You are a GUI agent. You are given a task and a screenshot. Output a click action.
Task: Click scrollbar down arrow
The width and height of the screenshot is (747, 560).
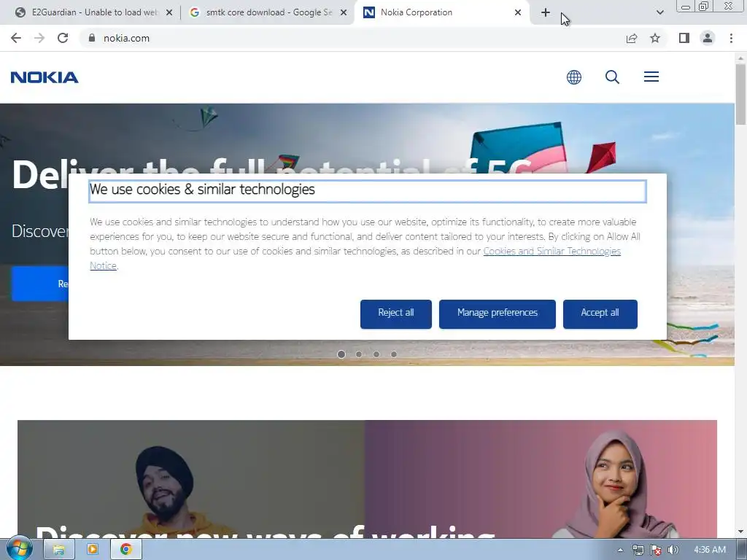pyautogui.click(x=740, y=532)
